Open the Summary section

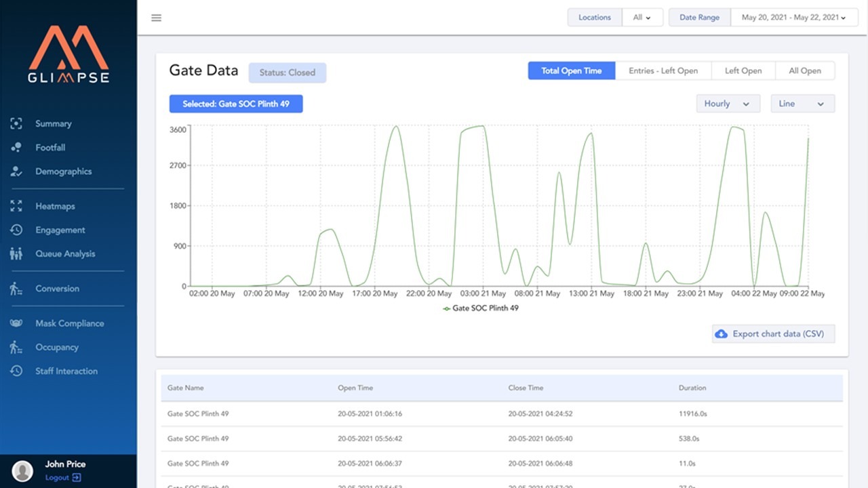[x=54, y=123]
